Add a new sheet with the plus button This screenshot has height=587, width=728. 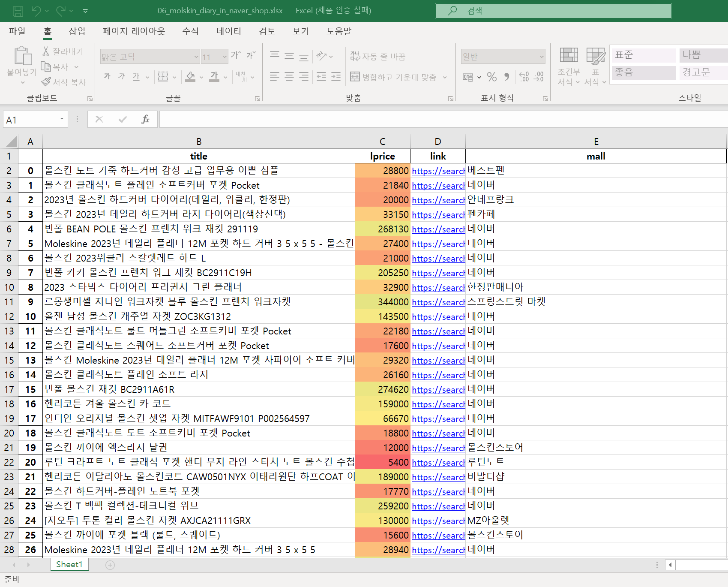(110, 565)
